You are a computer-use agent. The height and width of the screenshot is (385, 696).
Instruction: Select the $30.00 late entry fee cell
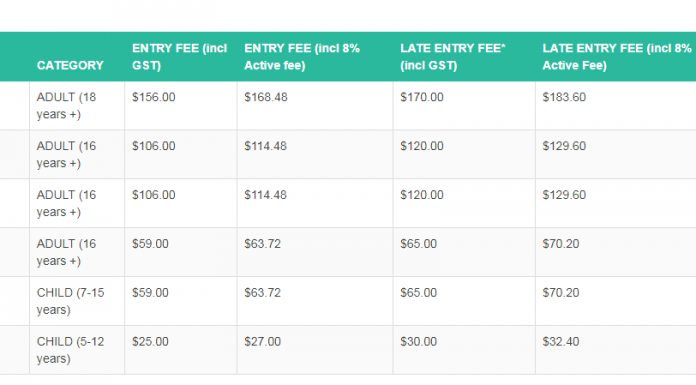(464, 350)
